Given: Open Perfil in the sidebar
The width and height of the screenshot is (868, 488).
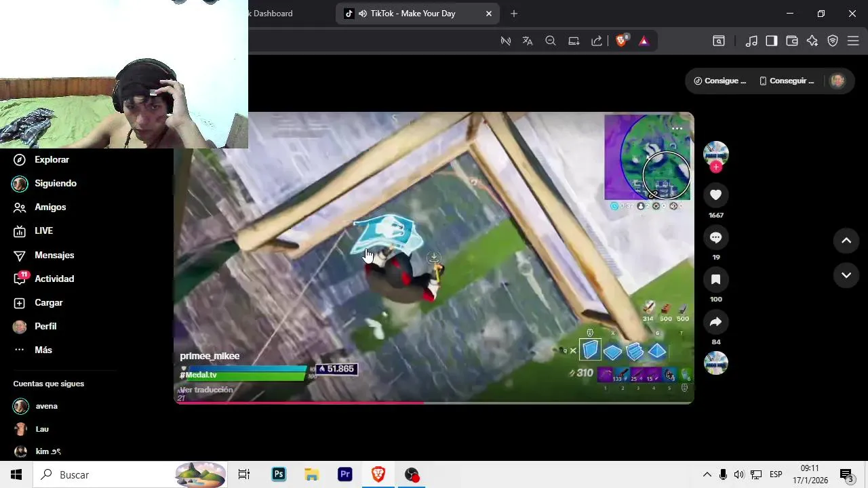Looking at the screenshot, I should (36, 327).
